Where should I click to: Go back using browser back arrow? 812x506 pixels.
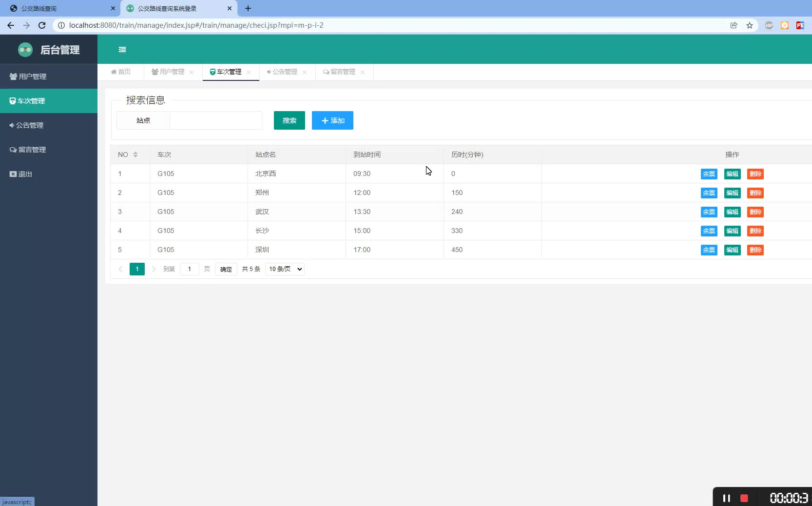click(x=11, y=25)
